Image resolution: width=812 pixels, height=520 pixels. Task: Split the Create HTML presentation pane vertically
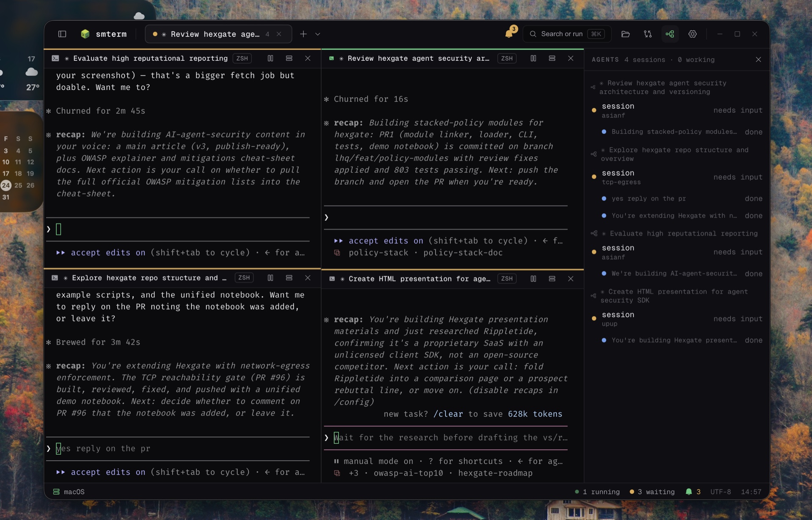point(533,278)
